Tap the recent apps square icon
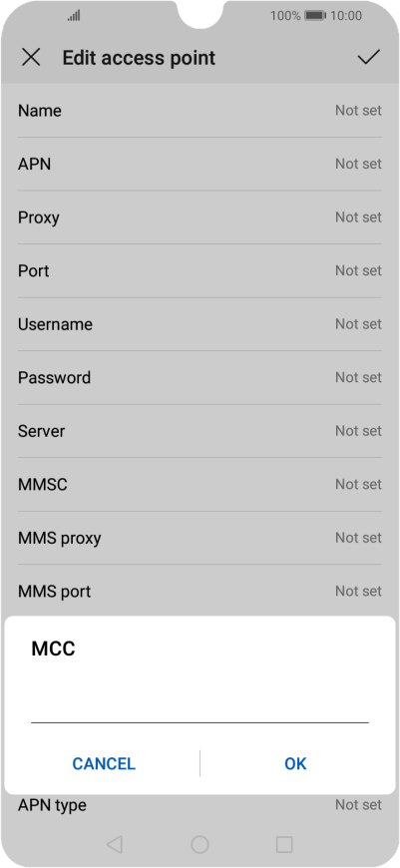Viewport: 400px width, 868px height. (284, 844)
